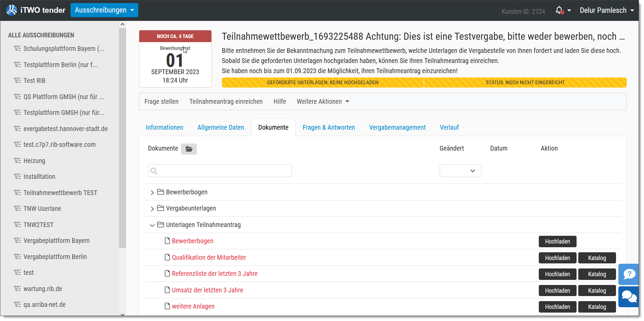
Task: Click the document icon beside weitere Anlagen
Action: pyautogui.click(x=167, y=306)
